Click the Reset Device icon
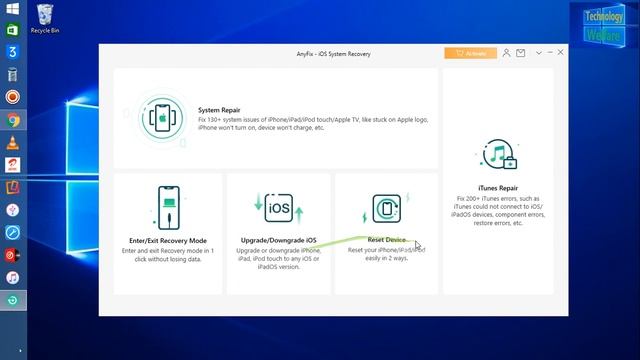 pos(386,208)
